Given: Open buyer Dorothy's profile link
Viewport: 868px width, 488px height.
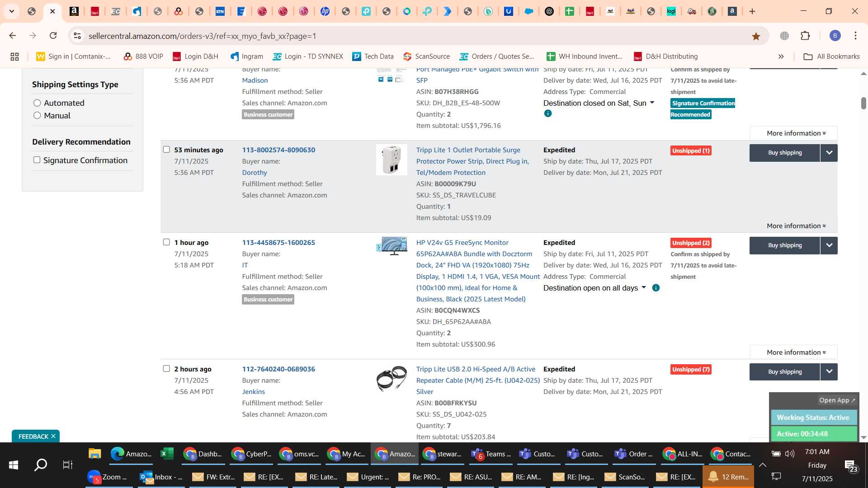Looking at the screenshot, I should [255, 173].
